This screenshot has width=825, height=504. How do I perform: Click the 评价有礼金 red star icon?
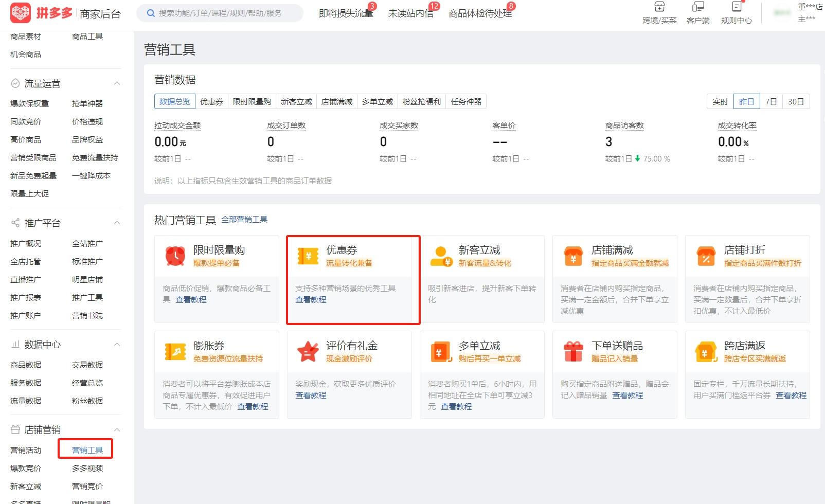pos(308,352)
